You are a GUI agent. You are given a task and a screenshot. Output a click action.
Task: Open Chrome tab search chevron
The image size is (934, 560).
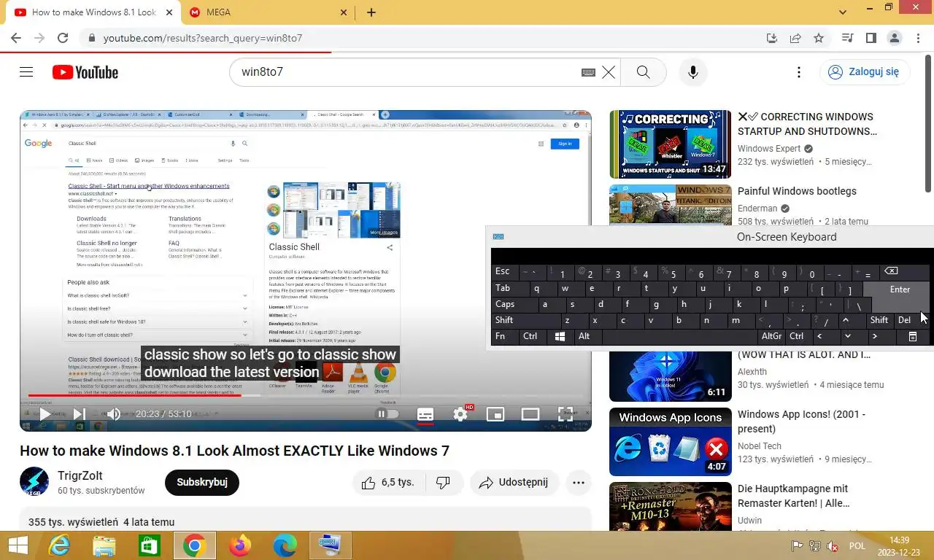point(843,12)
